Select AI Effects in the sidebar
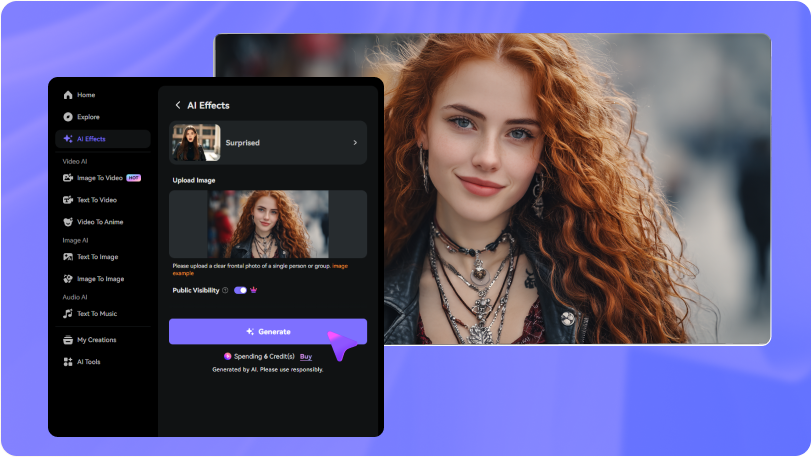Viewport: 812px width, 457px height. 103,139
